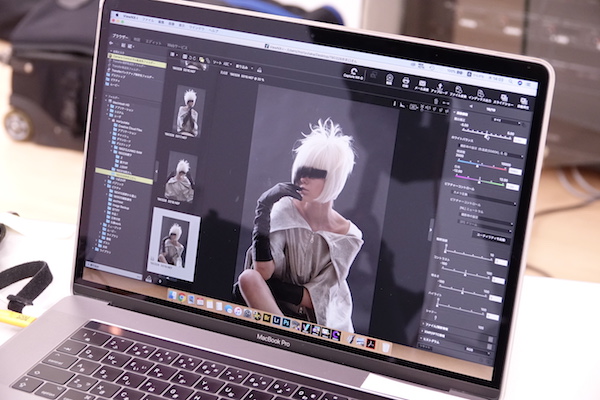
Task: Open iTunes from the Dock
Action: pos(238,311)
